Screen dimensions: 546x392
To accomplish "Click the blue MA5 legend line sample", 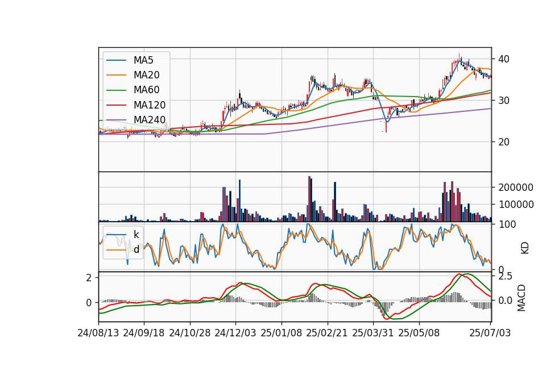I will (116, 60).
